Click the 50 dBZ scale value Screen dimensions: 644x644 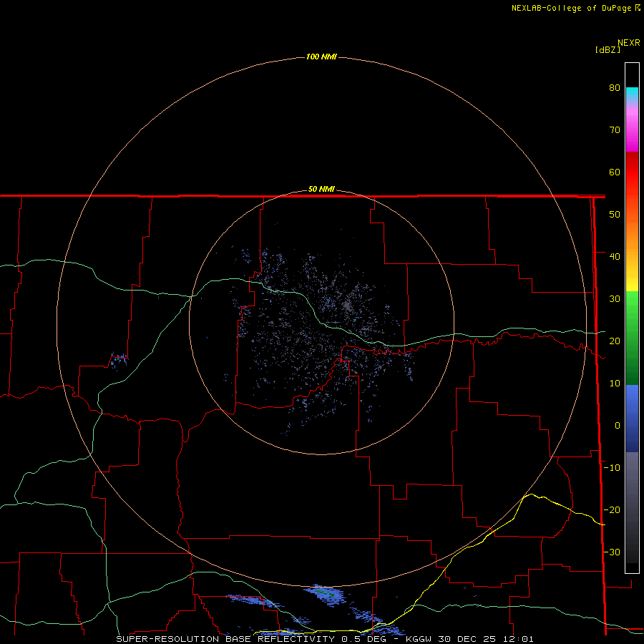[x=615, y=215]
